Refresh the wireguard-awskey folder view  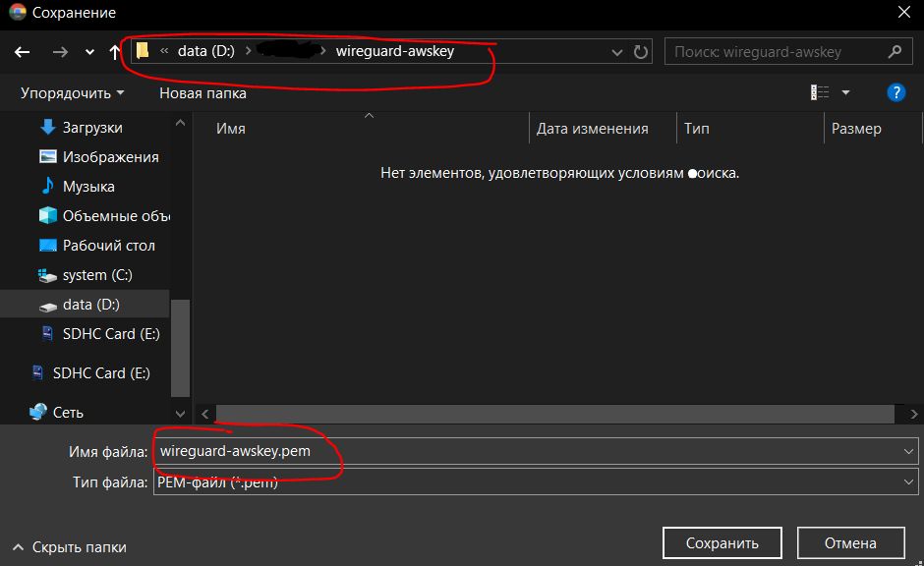[x=642, y=51]
